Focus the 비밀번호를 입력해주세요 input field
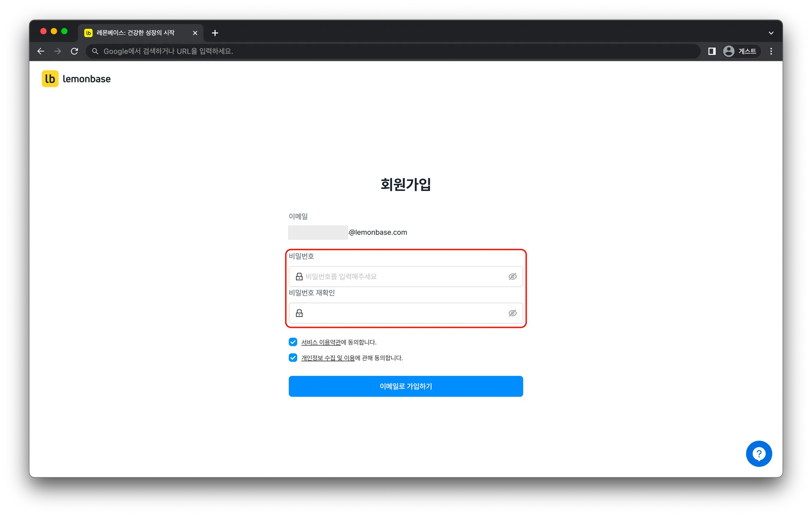812x516 pixels. (x=406, y=276)
